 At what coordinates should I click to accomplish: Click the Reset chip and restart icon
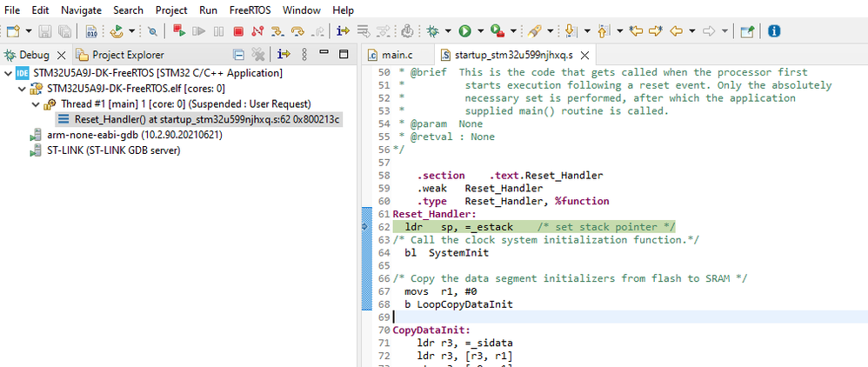117,31
